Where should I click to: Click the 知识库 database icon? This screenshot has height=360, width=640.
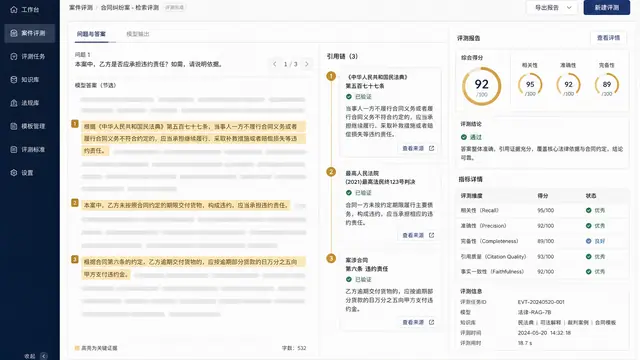pyautogui.click(x=13, y=80)
